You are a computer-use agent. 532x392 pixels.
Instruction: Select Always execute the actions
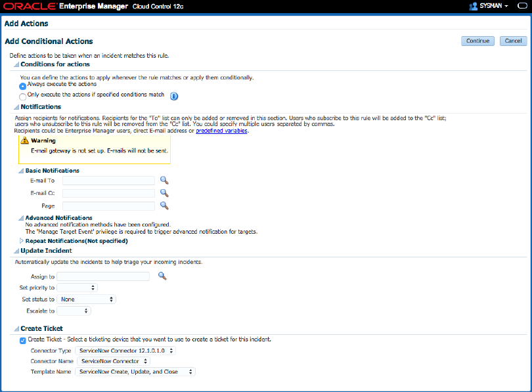click(x=22, y=86)
